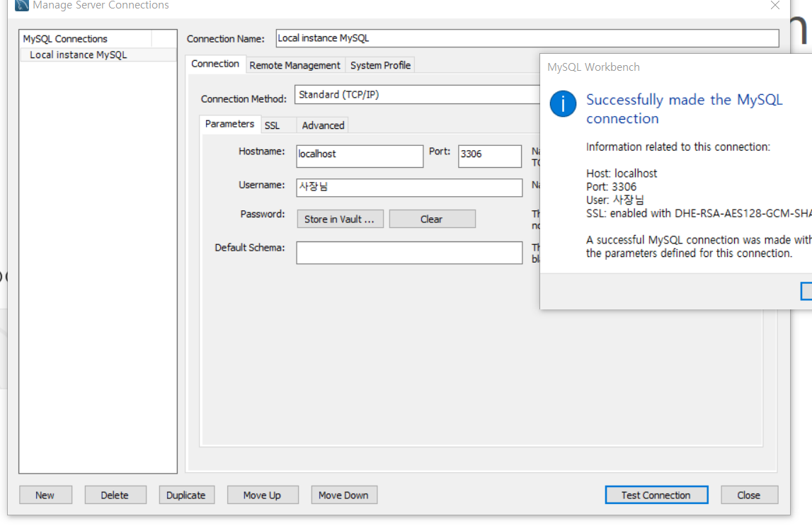The height and width of the screenshot is (526, 812).
Task: Click the Port field showing 3306
Action: pyautogui.click(x=489, y=156)
